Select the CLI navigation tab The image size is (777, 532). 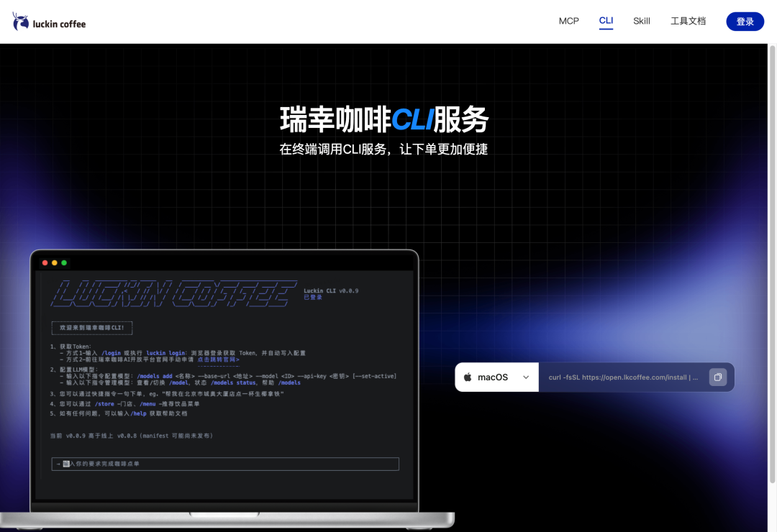[606, 21]
